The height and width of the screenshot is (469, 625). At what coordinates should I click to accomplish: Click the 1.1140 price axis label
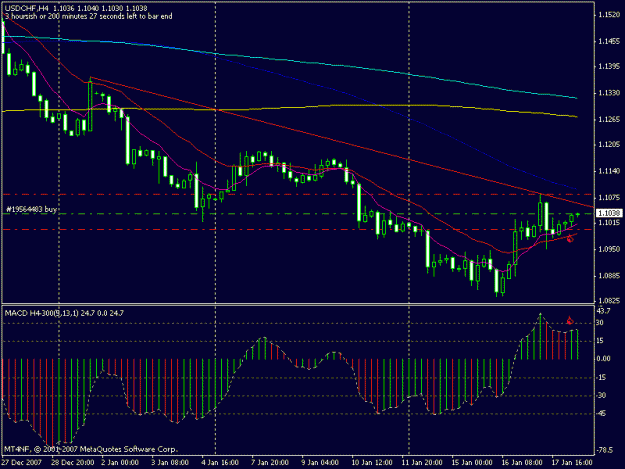point(609,171)
